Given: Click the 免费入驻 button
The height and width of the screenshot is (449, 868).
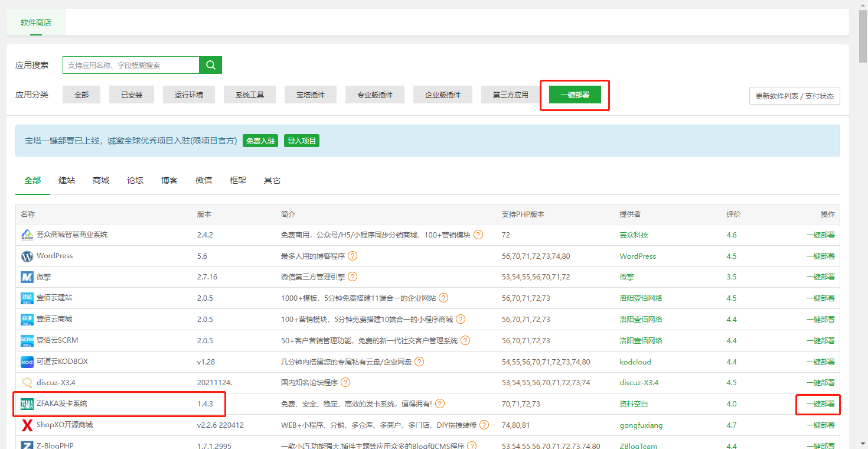Looking at the screenshot, I should point(260,141).
